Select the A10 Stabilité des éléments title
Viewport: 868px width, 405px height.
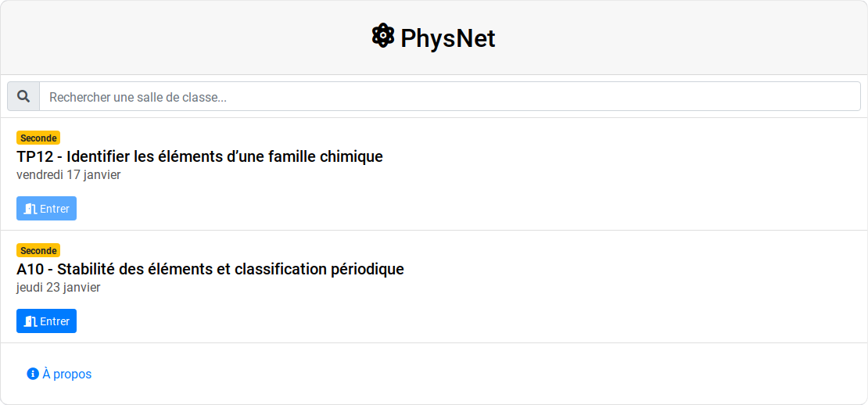point(210,269)
